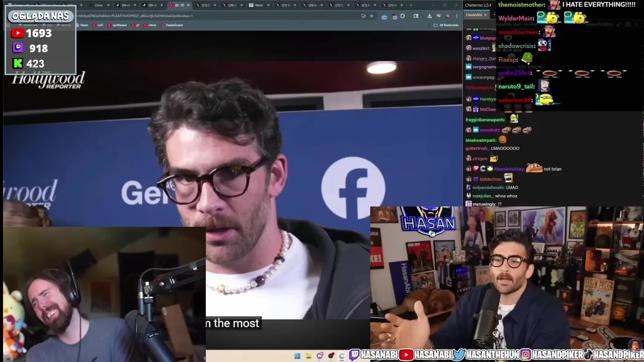Click username ch1rpm in chat
The image size is (644, 362).
tap(480, 159)
